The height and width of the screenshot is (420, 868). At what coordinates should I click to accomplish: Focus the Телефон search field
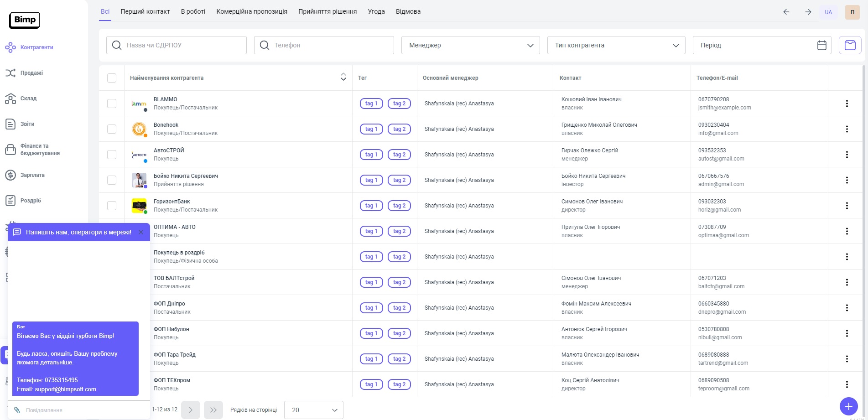pyautogui.click(x=324, y=45)
